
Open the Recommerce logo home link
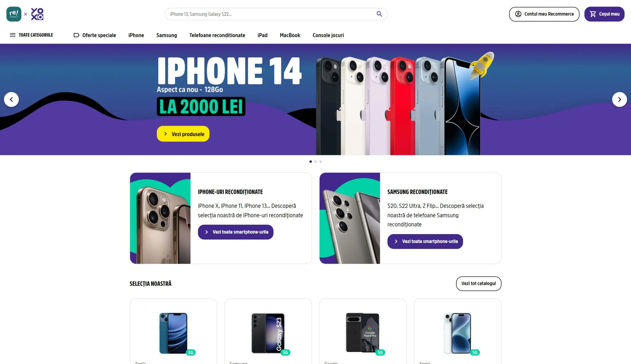click(x=14, y=14)
